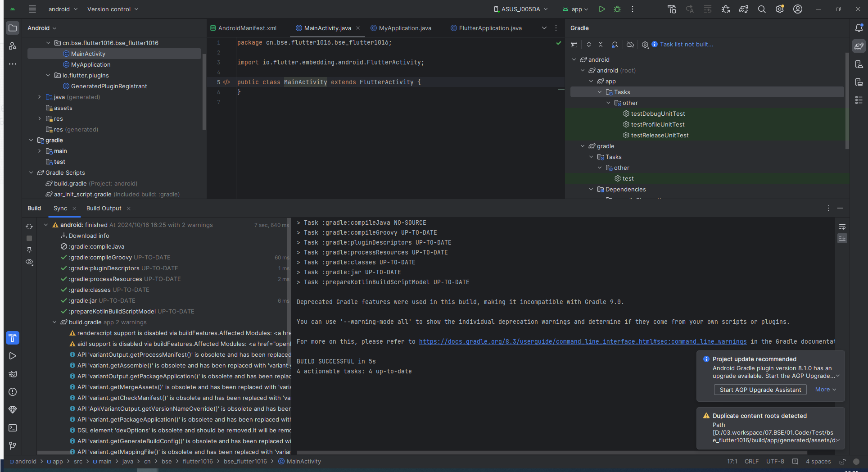
Task: Select MyApplication in project tree
Action: click(x=90, y=64)
